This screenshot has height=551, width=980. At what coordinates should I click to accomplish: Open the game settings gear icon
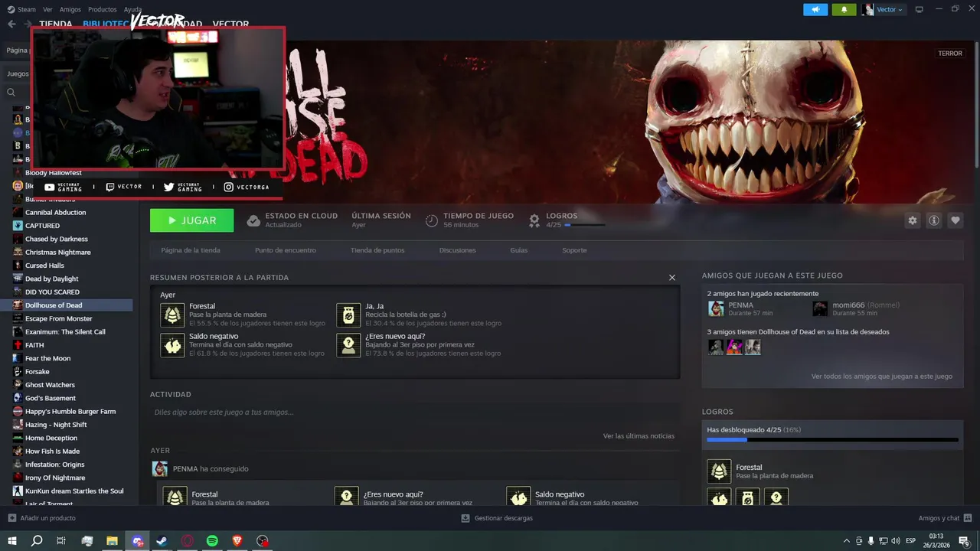coord(912,220)
